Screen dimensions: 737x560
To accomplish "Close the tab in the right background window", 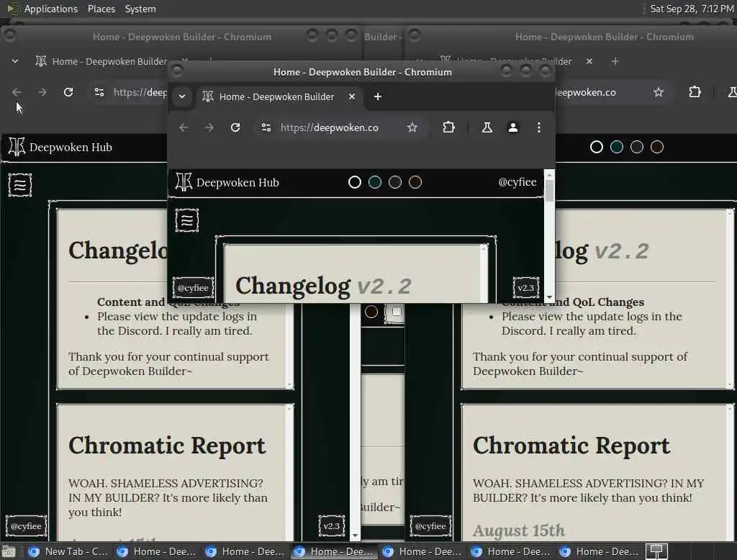I will point(589,61).
